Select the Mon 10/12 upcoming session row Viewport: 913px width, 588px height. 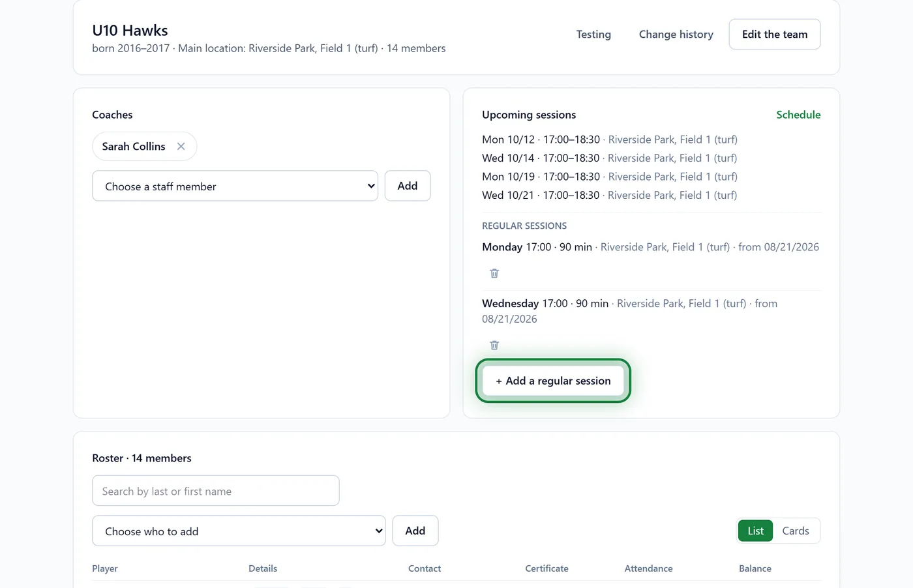[x=610, y=140]
